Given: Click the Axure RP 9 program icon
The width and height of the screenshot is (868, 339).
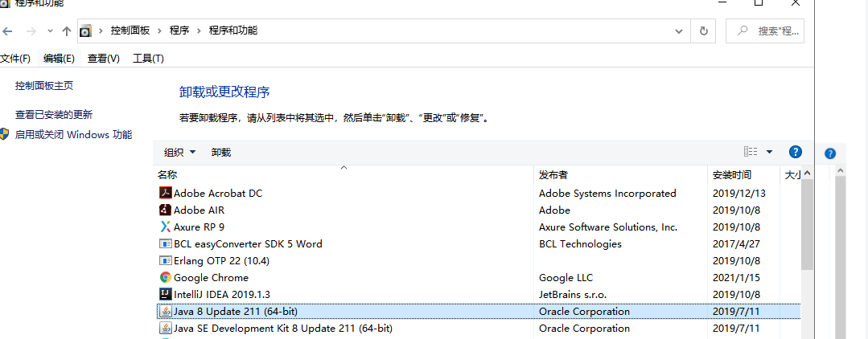Looking at the screenshot, I should [x=166, y=227].
